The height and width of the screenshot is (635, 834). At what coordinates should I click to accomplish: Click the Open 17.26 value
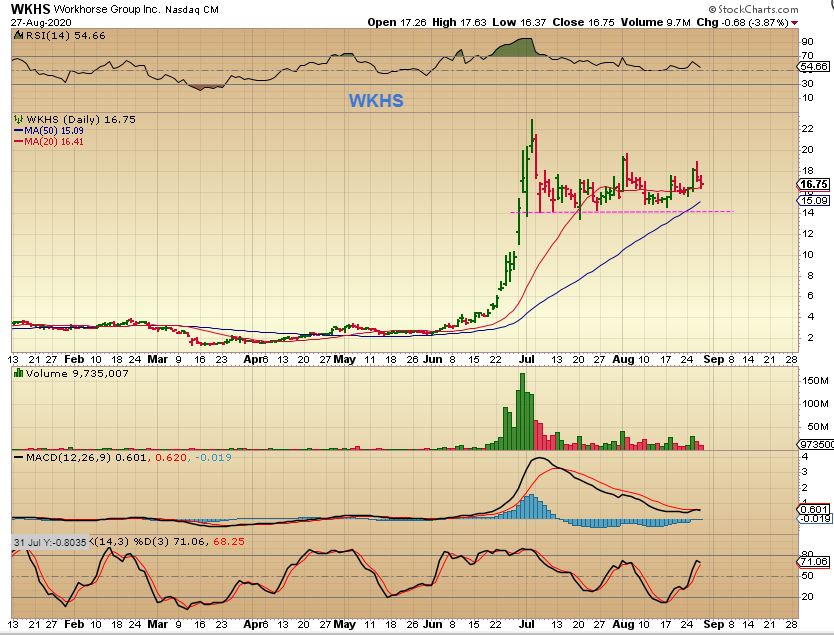click(x=397, y=22)
